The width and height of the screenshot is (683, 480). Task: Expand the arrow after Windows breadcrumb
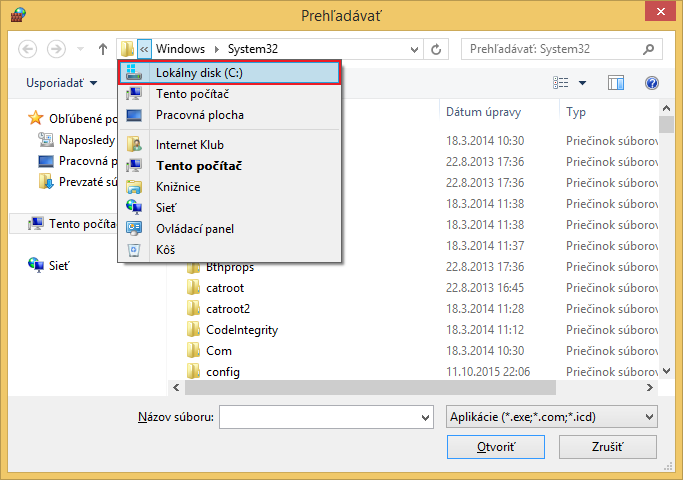[x=216, y=49]
